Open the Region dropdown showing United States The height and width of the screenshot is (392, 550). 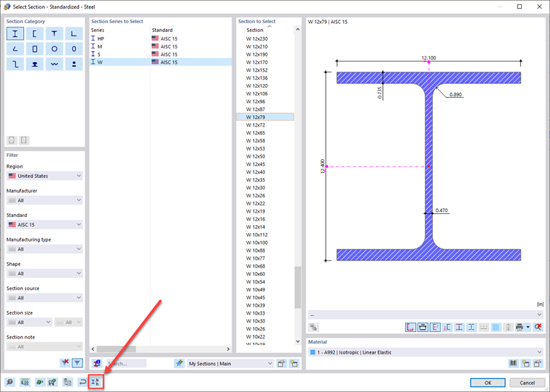[x=45, y=176]
